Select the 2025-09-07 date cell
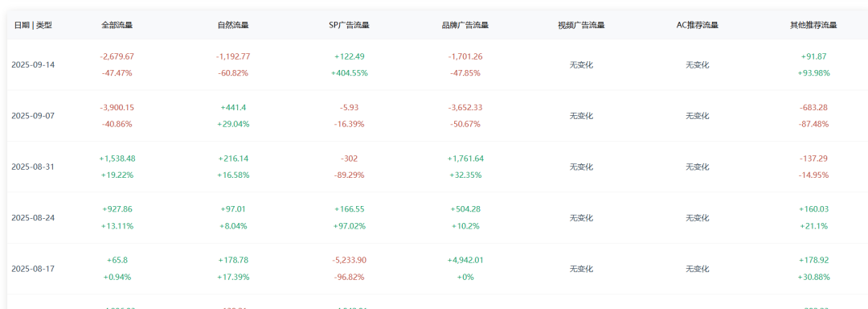Viewport: 868px width, 309px height. click(x=33, y=116)
